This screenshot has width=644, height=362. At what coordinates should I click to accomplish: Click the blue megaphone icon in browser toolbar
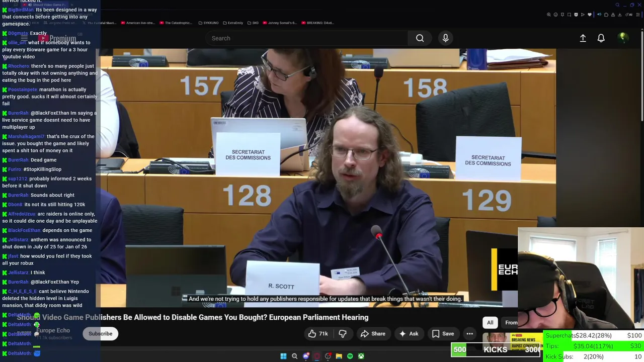click(599, 15)
